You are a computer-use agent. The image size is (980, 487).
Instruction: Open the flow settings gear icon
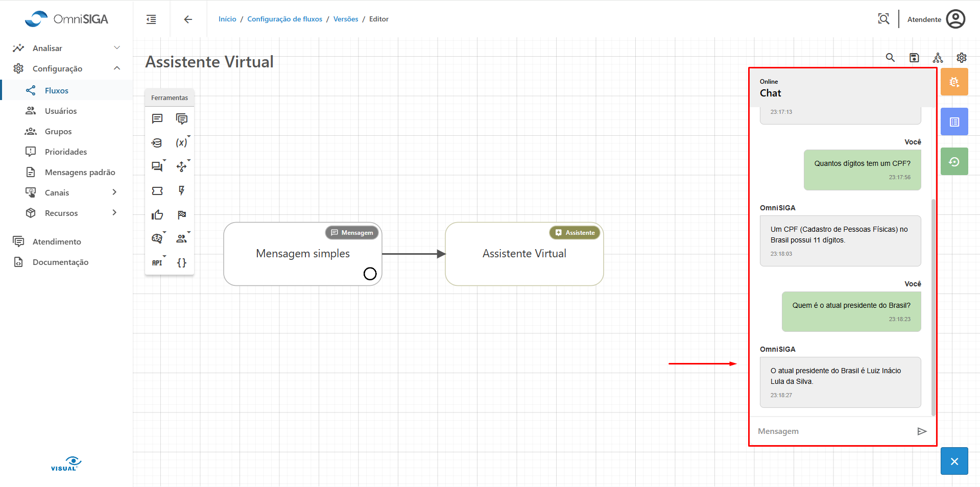click(962, 58)
